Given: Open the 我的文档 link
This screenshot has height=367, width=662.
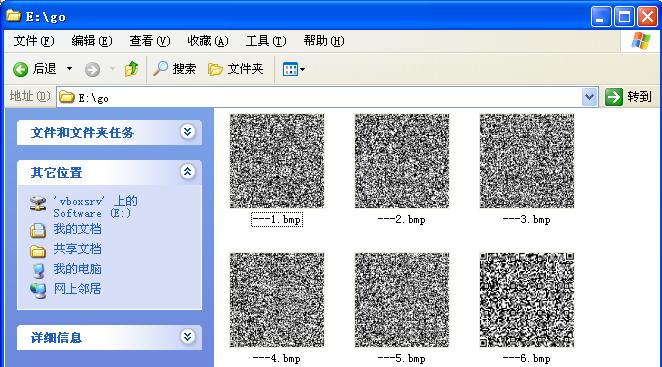Looking at the screenshot, I should 77,229.
